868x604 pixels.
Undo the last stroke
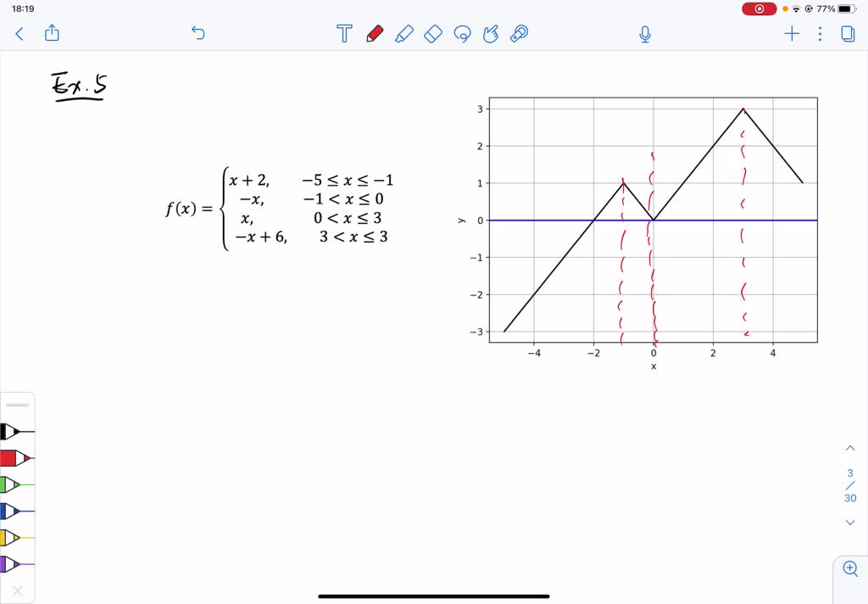point(198,34)
